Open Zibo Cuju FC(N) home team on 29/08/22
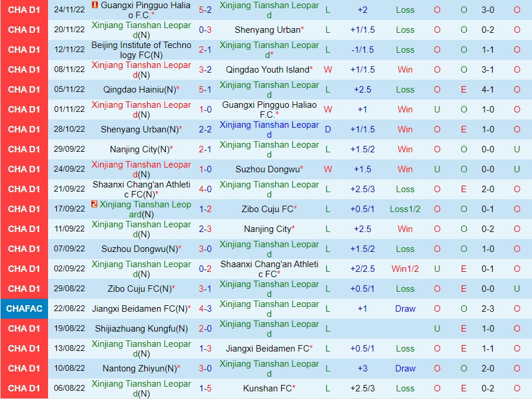532x399 pixels. [141, 289]
